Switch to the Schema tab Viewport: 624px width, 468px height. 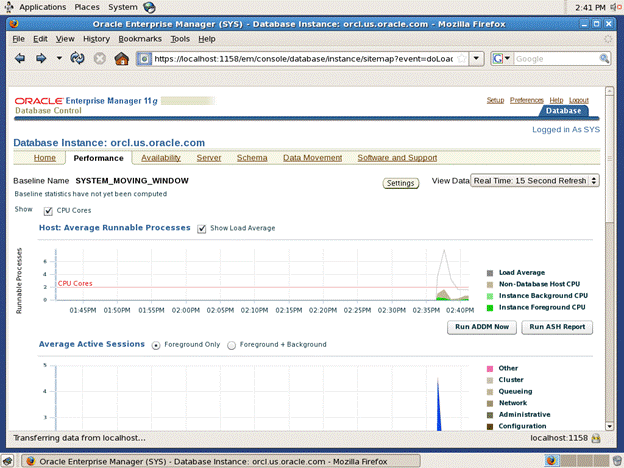(252, 158)
